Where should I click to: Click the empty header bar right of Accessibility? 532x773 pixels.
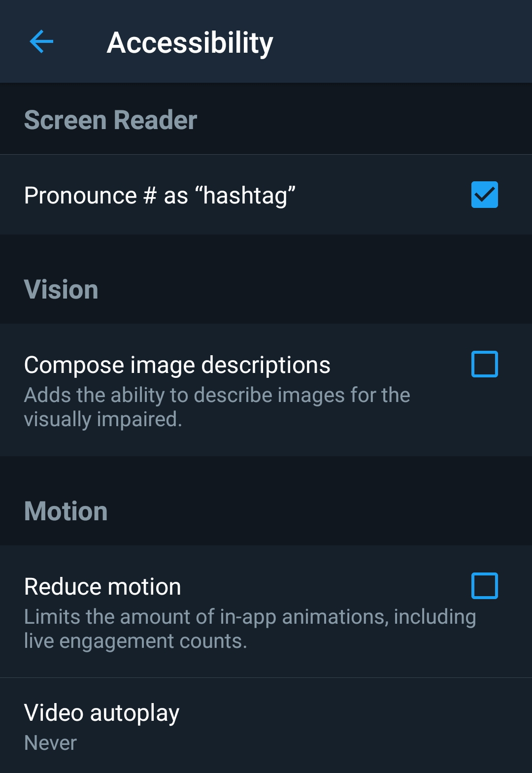[x=404, y=42]
